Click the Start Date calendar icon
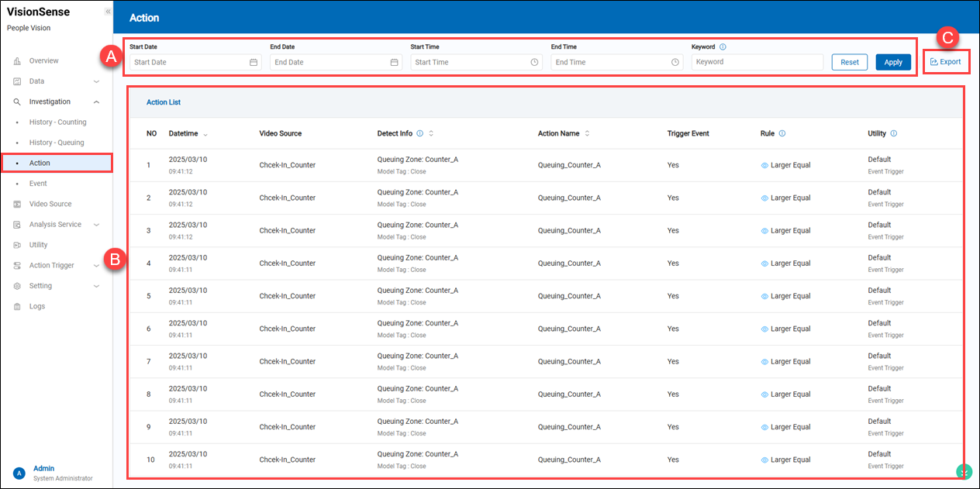This screenshot has width=980, height=489. (x=254, y=62)
